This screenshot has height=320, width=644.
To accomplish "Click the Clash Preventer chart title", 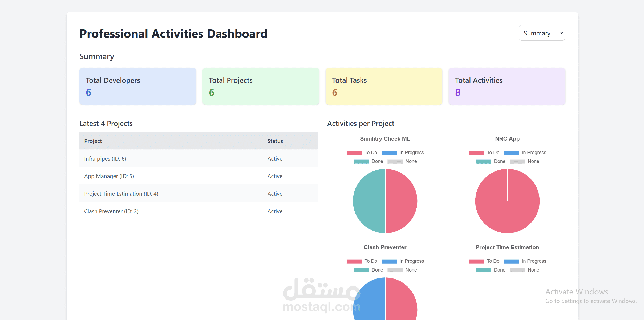I will (x=385, y=247).
